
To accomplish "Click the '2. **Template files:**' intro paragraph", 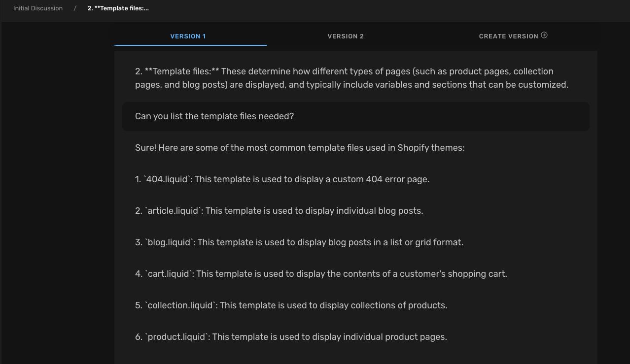I will [x=352, y=78].
